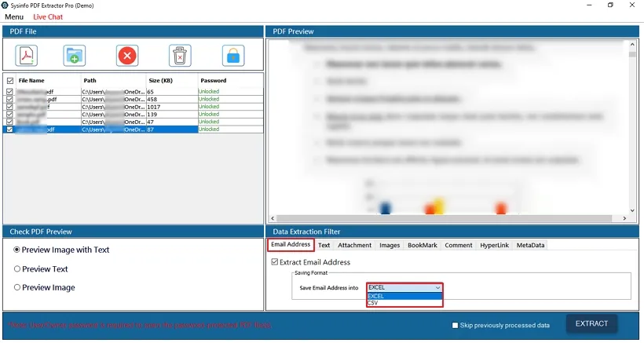
Task: Open the Save Email Address into dropdown
Action: click(404, 287)
